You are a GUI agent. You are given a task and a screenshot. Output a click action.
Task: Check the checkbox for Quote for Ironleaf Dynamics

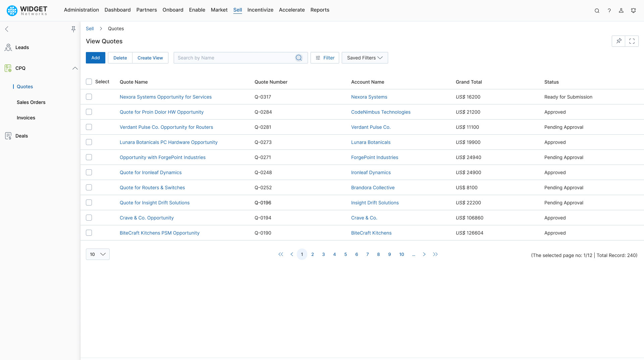click(89, 172)
